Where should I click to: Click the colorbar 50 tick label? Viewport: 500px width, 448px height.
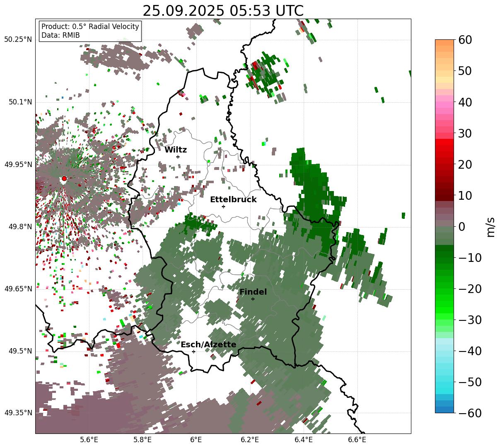(465, 71)
